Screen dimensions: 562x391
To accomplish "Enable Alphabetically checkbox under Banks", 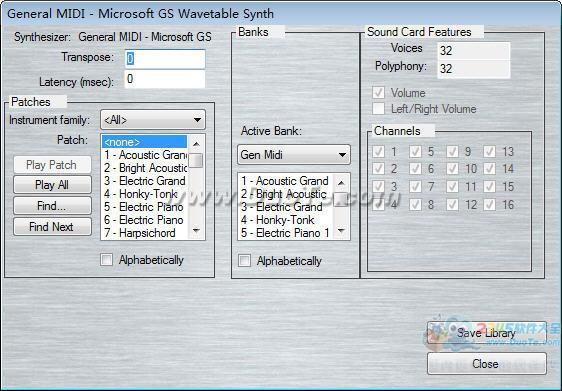I will pos(244,261).
